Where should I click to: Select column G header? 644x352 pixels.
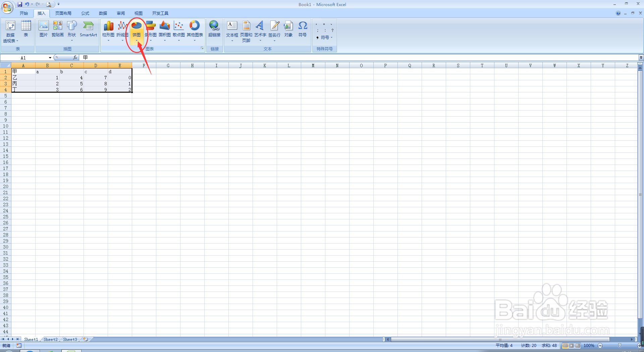point(168,65)
